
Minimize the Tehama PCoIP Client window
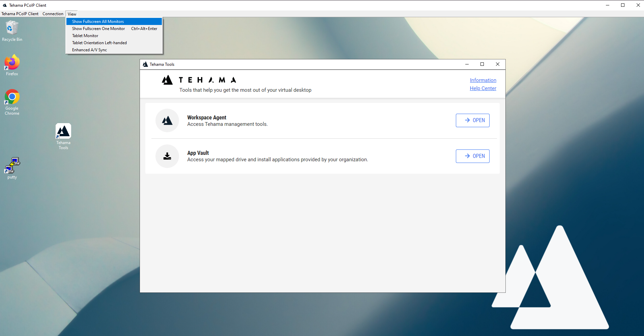[608, 5]
